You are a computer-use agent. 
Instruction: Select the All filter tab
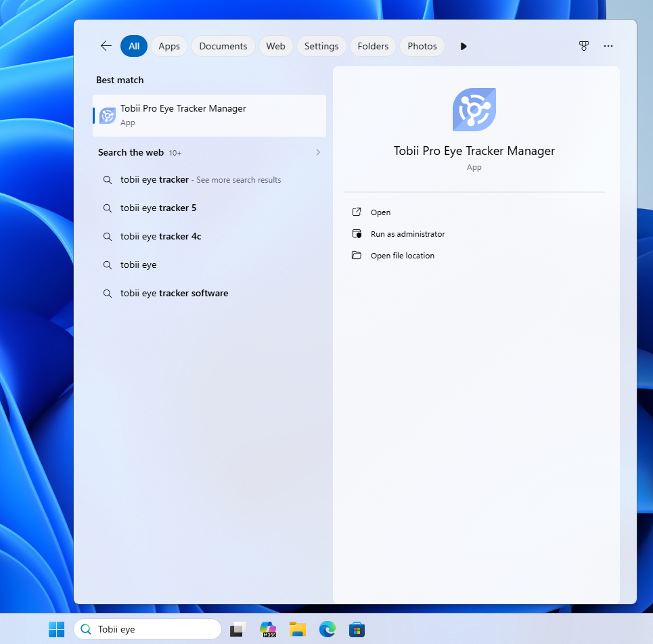point(134,46)
